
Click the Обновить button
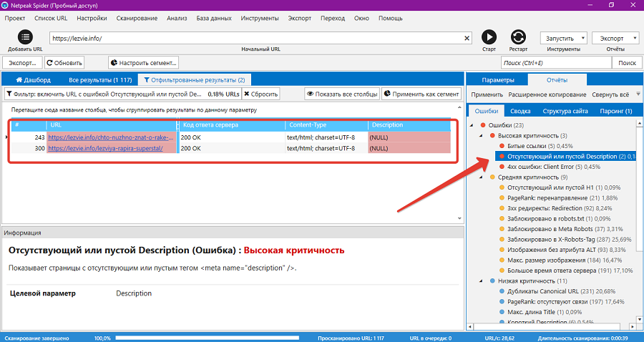click(64, 63)
